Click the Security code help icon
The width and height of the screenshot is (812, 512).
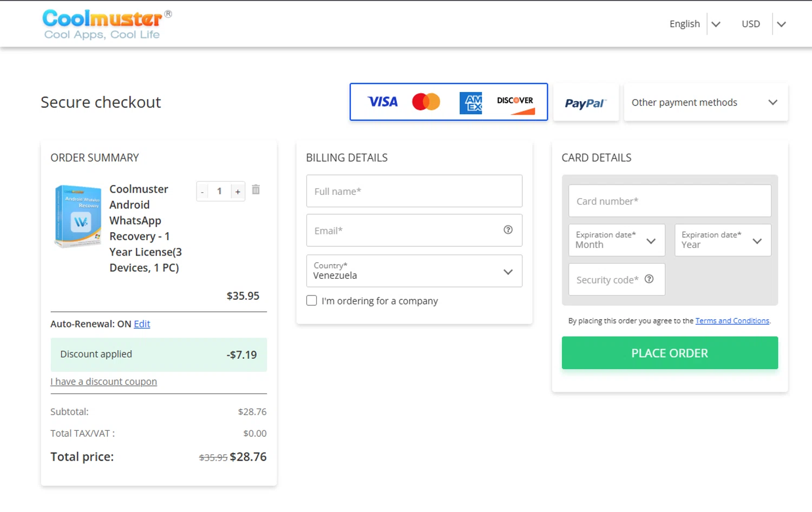(x=649, y=279)
